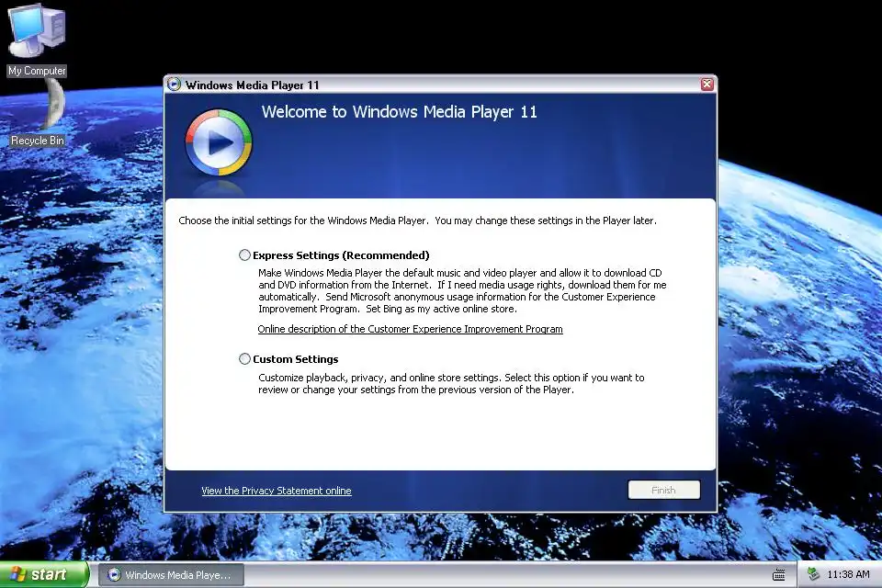Click the Windows Media Player taskbar button
The image size is (882, 588).
[171, 574]
